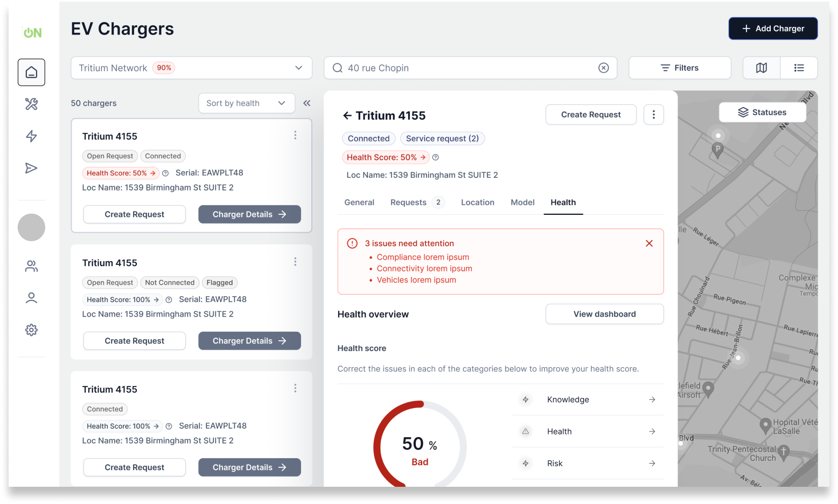This screenshot has width=838, height=504.
Task: Click the ON logo
Action: click(32, 32)
